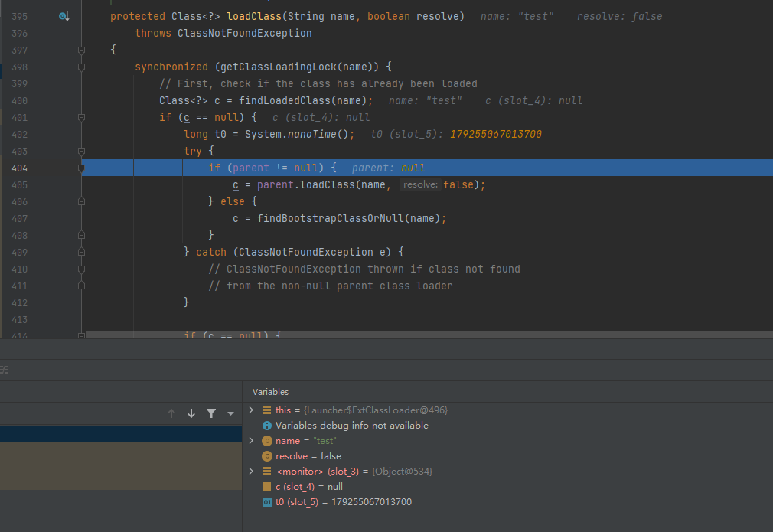Click line number 404 in the gutter

(x=19, y=168)
